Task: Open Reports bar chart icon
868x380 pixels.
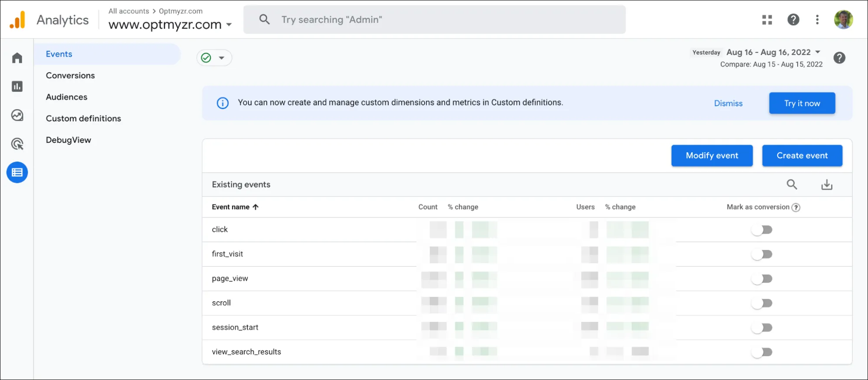Action: 17,86
